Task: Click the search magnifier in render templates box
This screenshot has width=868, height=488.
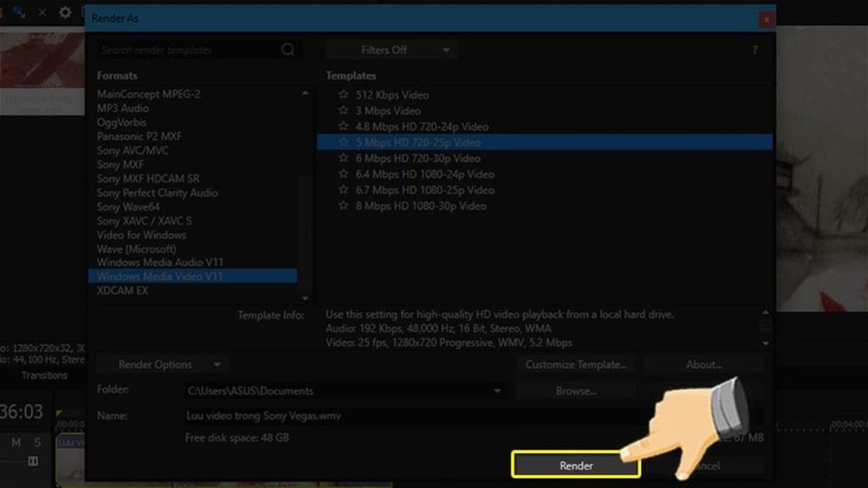Action: point(288,50)
